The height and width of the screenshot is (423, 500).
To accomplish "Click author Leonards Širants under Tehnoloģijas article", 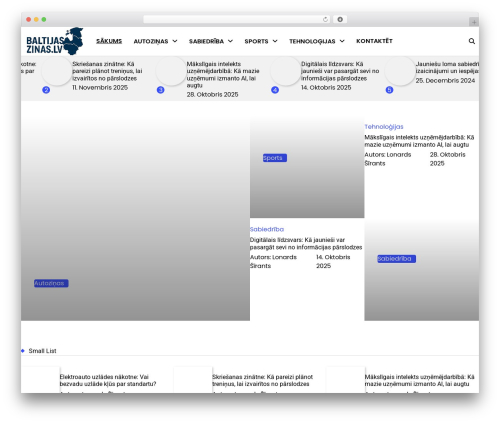I will click(388, 159).
